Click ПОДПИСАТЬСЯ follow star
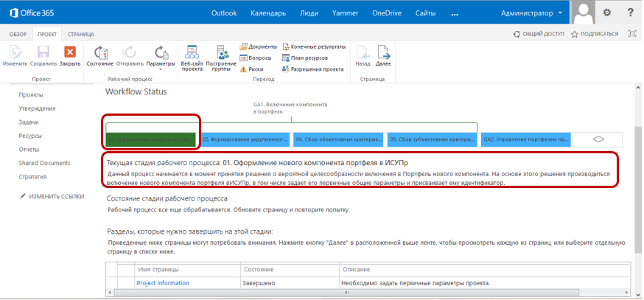 coord(595,34)
